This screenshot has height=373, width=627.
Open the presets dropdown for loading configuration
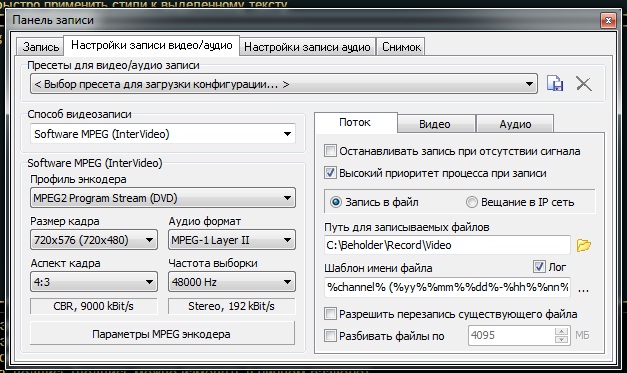tap(284, 84)
